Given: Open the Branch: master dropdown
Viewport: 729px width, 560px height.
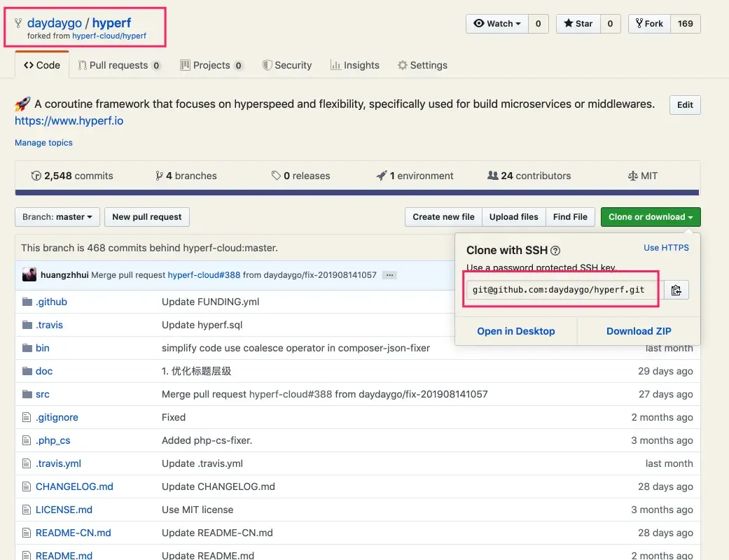Looking at the screenshot, I should click(x=57, y=217).
